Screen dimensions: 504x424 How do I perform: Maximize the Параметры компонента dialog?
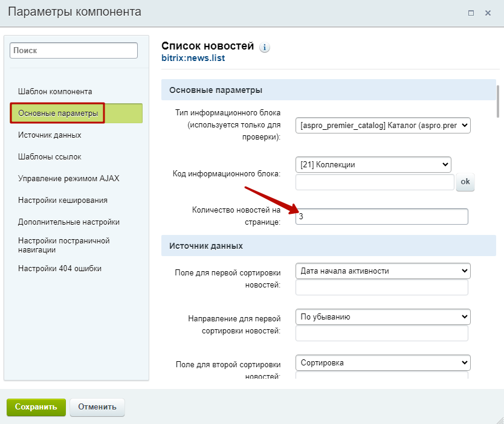point(471,13)
